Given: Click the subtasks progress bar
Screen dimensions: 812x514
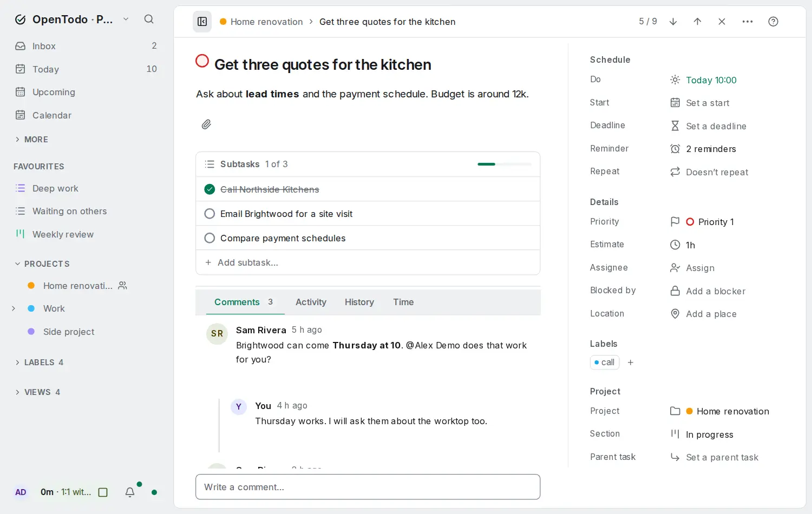Looking at the screenshot, I should pos(505,164).
